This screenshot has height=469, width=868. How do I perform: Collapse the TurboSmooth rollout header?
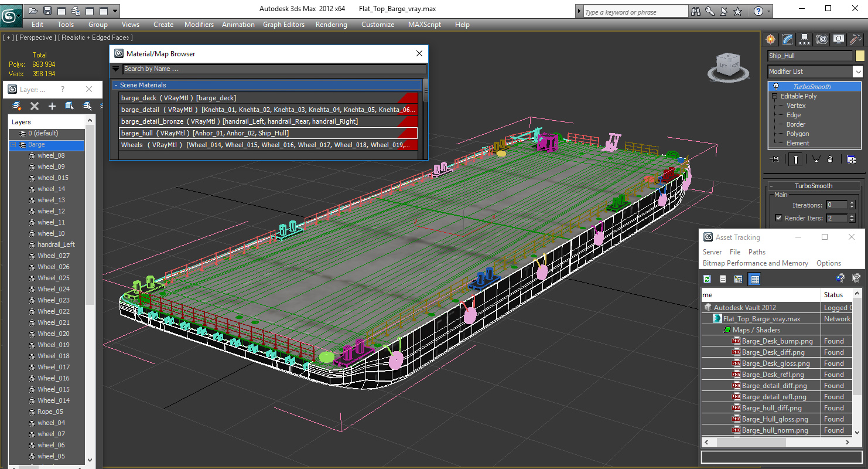coord(813,186)
